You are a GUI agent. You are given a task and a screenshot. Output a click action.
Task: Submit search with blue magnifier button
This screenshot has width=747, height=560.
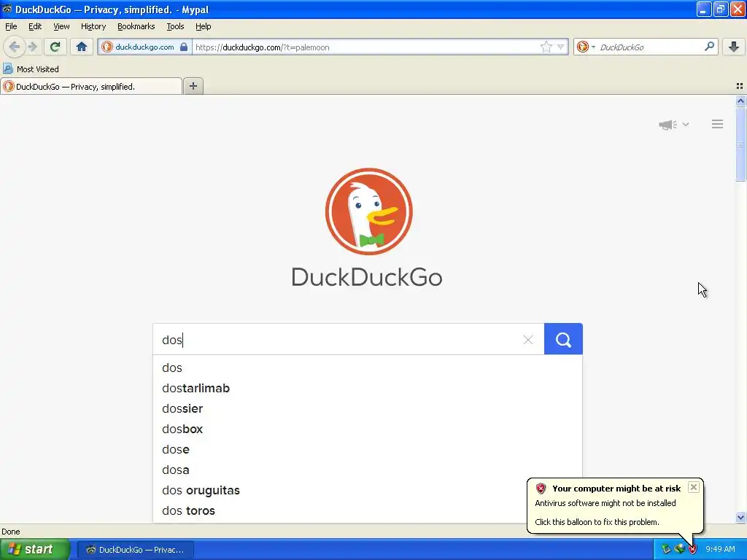click(563, 339)
